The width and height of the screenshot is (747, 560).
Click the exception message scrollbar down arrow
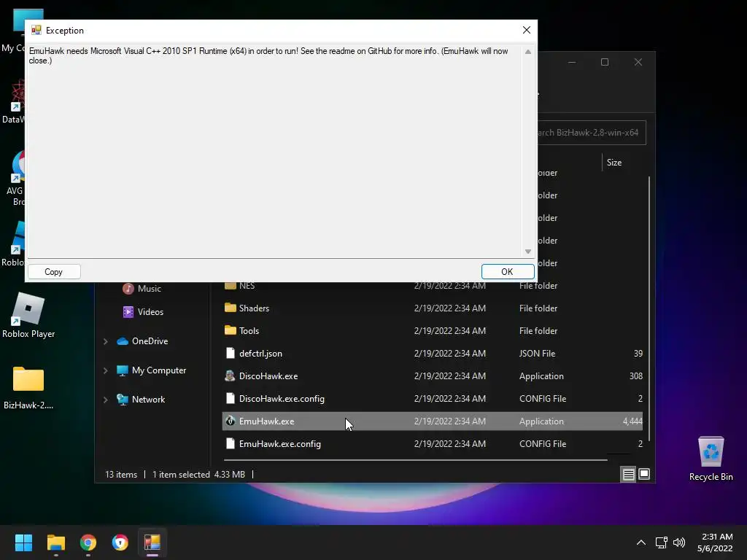528,252
